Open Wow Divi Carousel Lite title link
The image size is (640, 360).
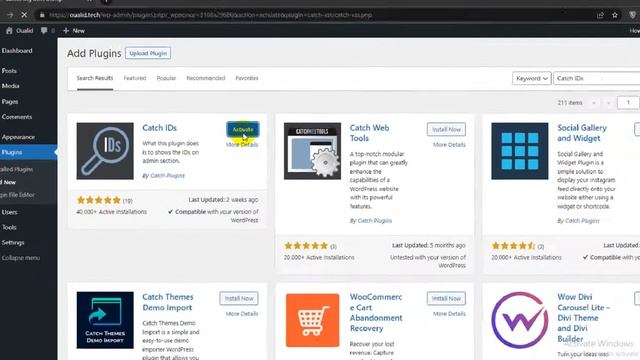(584, 318)
